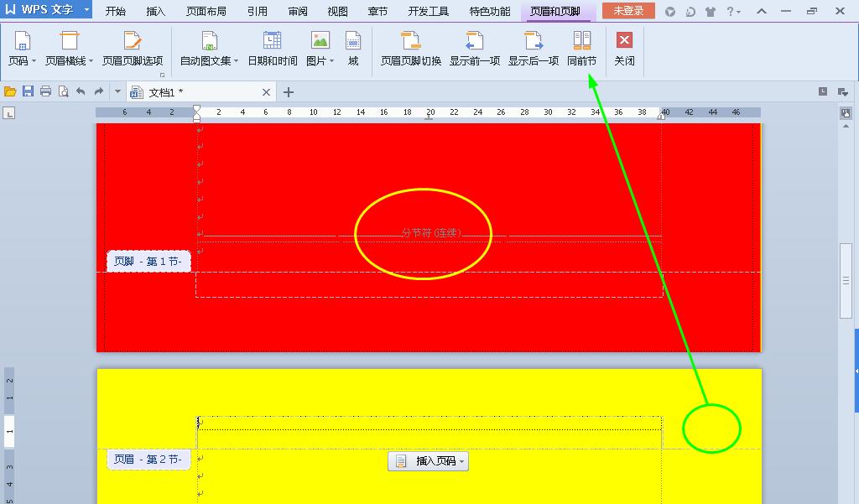This screenshot has width=859, height=504.
Task: Click the scroll up arrow
Action: (846, 126)
